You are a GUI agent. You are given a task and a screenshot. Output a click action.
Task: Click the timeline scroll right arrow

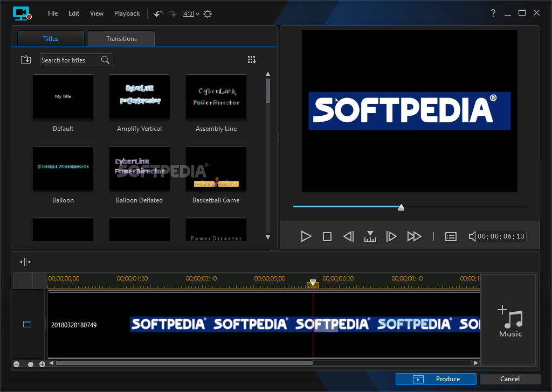(476, 363)
